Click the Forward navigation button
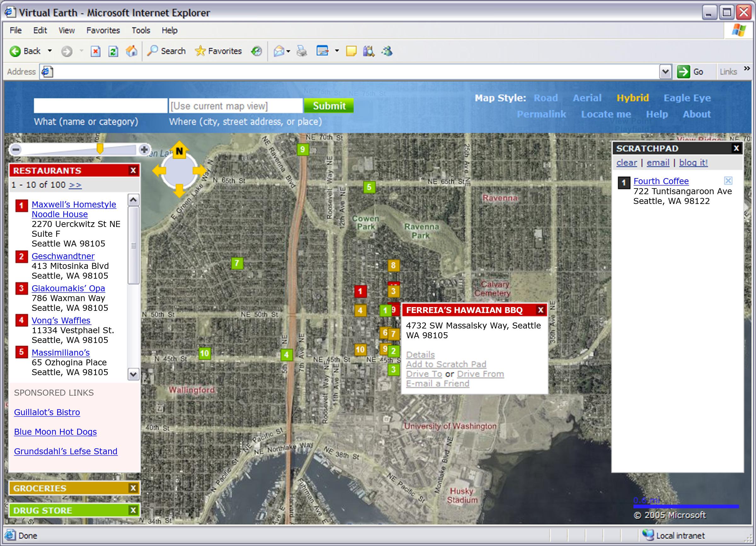 [67, 51]
